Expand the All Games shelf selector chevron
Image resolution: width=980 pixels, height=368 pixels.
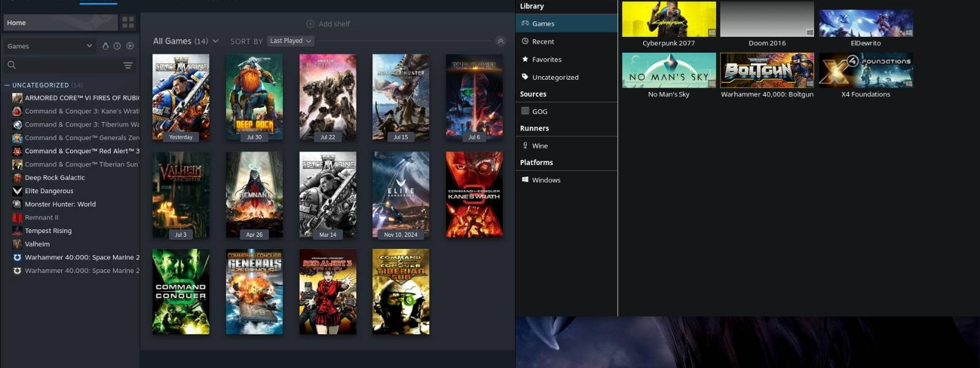coord(216,41)
